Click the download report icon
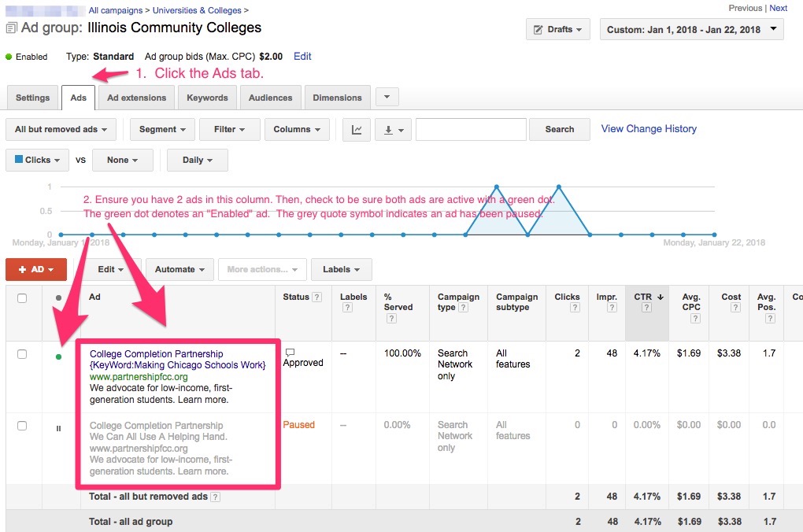The height and width of the screenshot is (532, 803). pyautogui.click(x=394, y=130)
